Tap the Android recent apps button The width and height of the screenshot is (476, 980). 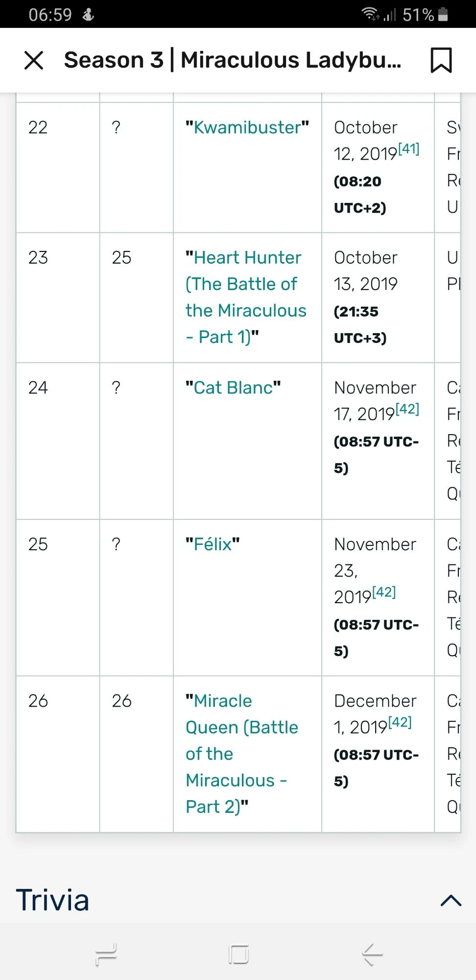pos(106,955)
